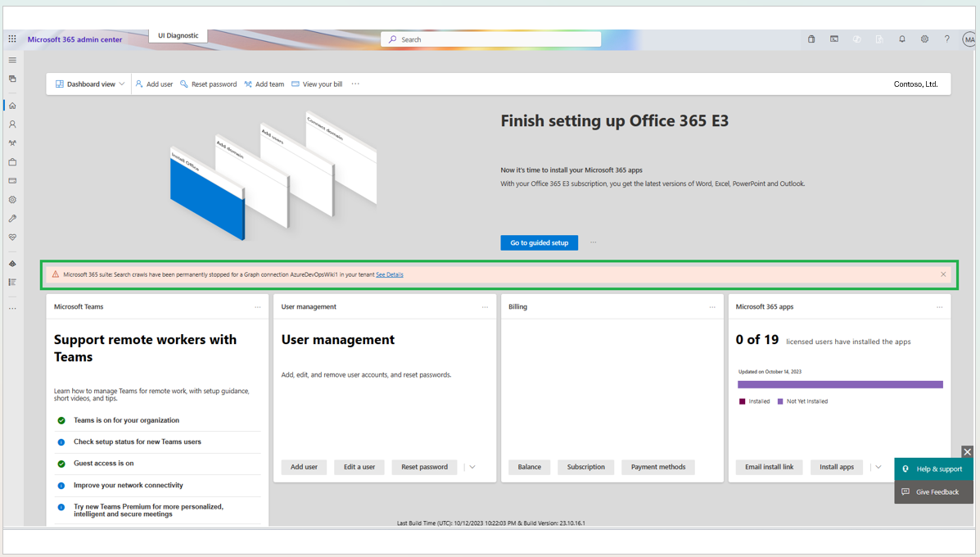Click the purple Not Yet Installed progress bar
The image size is (980, 557).
[840, 384]
